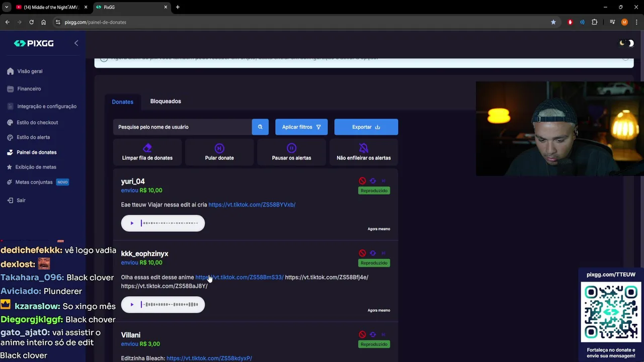Screen dimensions: 644x362
Task: Open the browser extensions puzzle icon
Action: (595, 22)
